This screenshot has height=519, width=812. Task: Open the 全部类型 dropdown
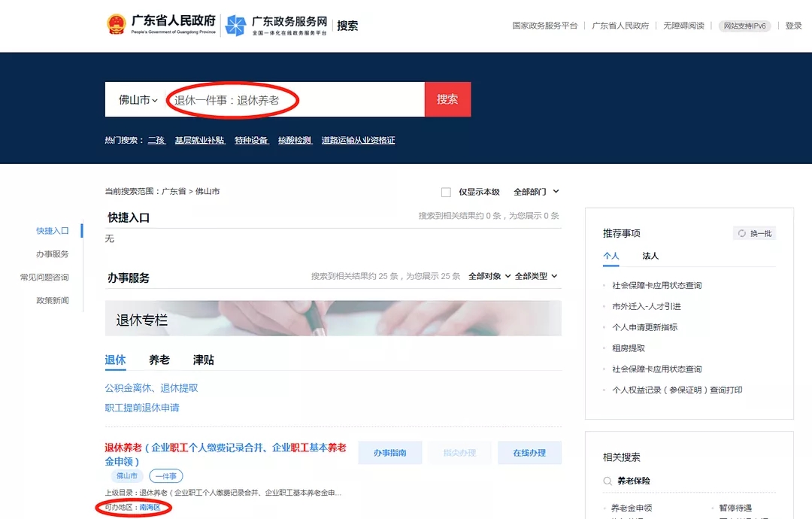pos(535,276)
